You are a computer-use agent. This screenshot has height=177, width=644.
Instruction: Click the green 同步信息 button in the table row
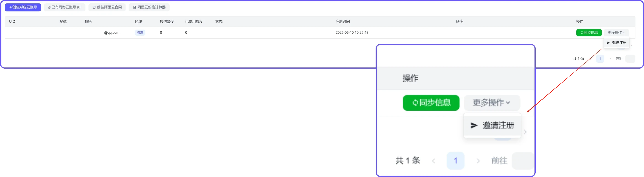[x=589, y=32]
